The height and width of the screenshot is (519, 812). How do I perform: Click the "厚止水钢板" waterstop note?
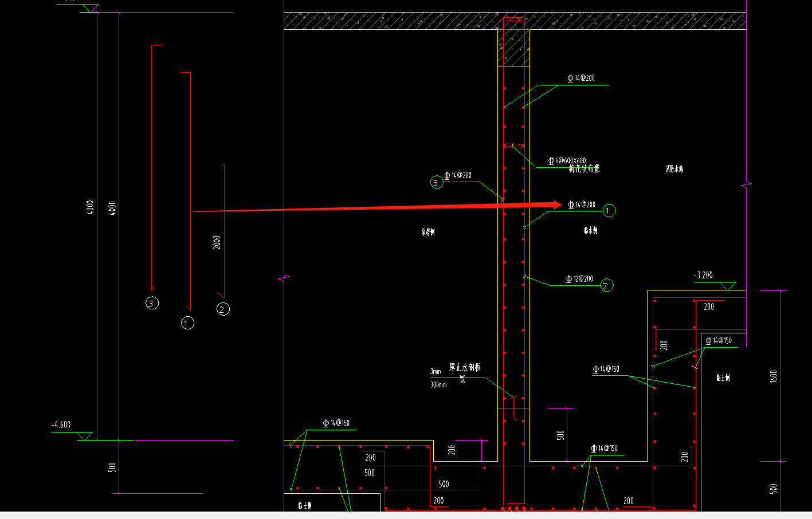(465, 367)
